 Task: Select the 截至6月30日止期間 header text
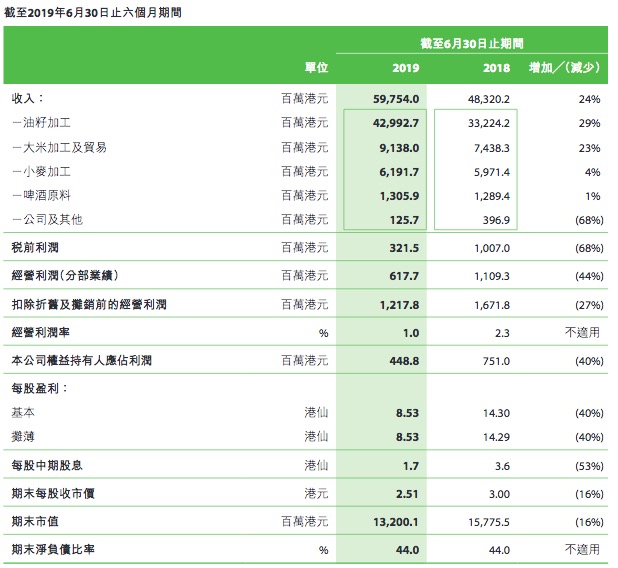click(x=472, y=43)
